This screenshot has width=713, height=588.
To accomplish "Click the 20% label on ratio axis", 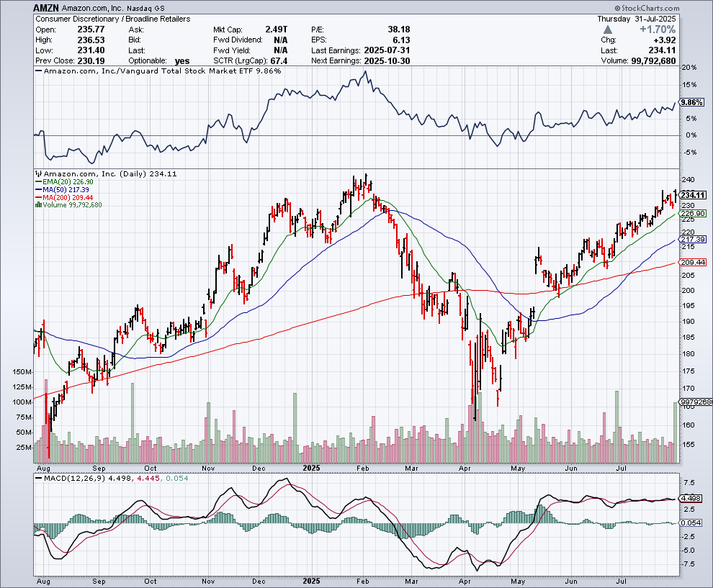I will click(689, 67).
